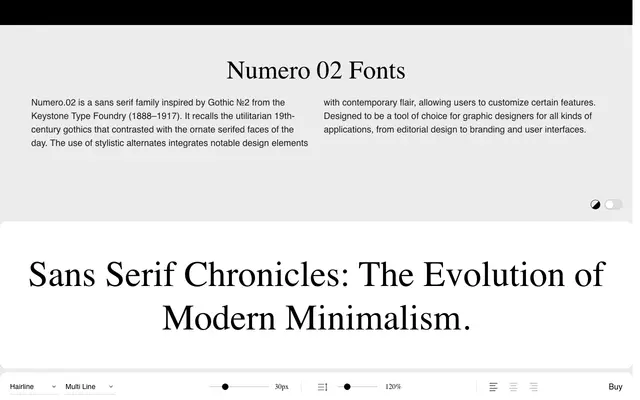Click the paragraph starting "with contemporary flair"

coord(460,116)
